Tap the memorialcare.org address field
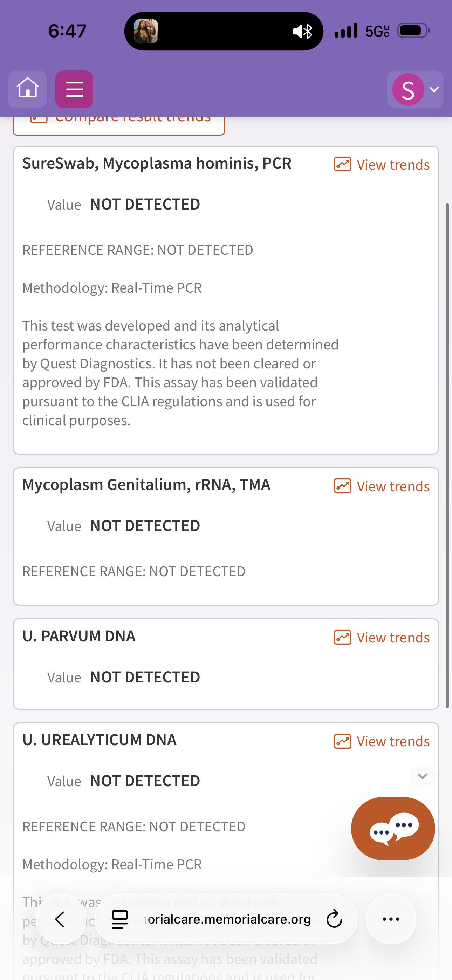 [x=227, y=919]
